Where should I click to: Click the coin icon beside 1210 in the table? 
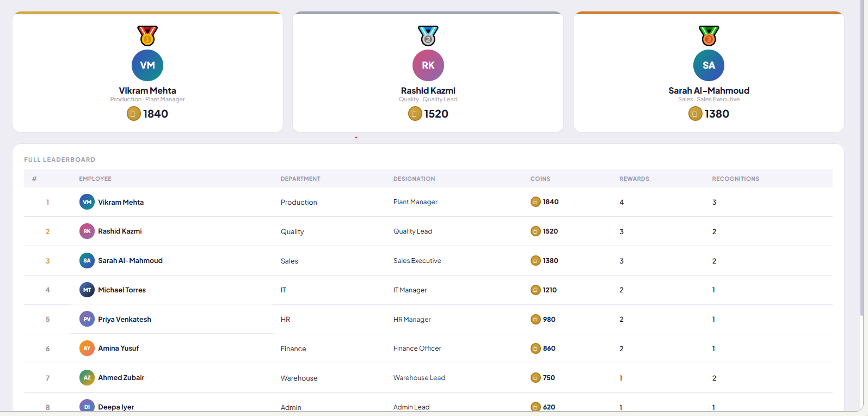(535, 290)
